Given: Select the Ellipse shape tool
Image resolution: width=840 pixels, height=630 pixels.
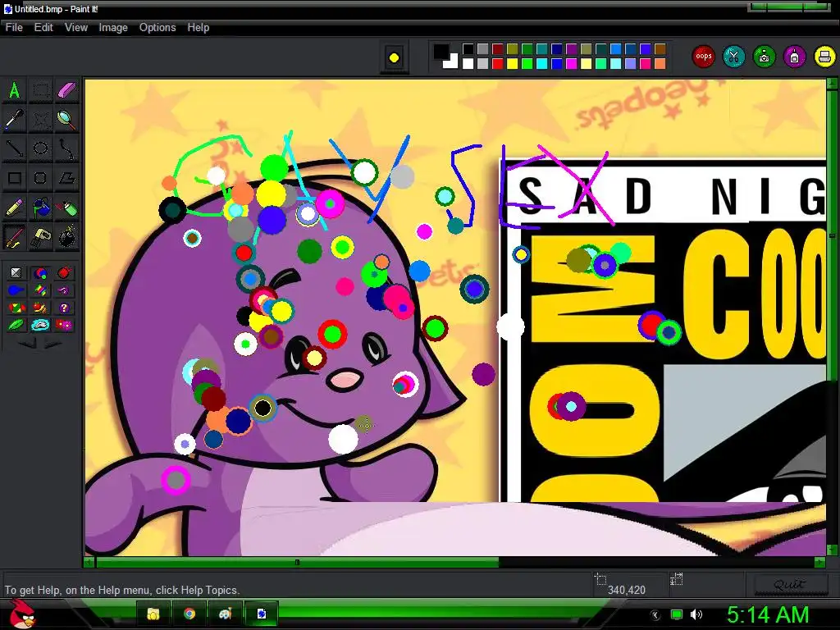Looking at the screenshot, I should click(41, 148).
